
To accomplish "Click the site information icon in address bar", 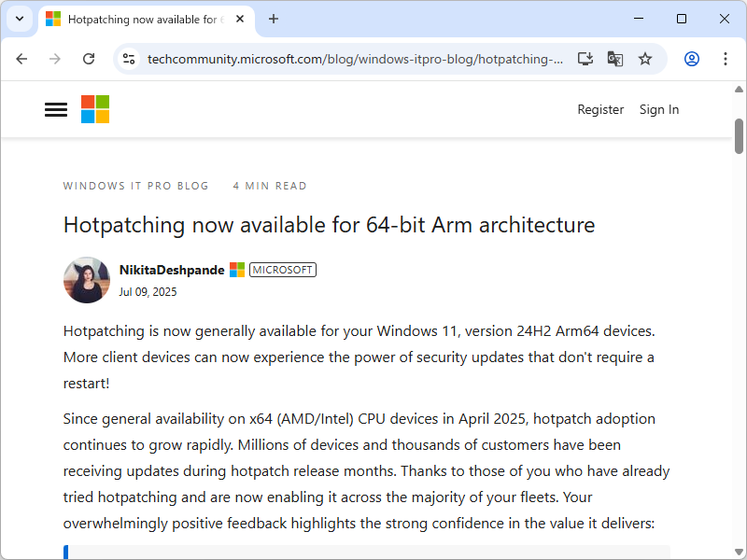I will (127, 58).
